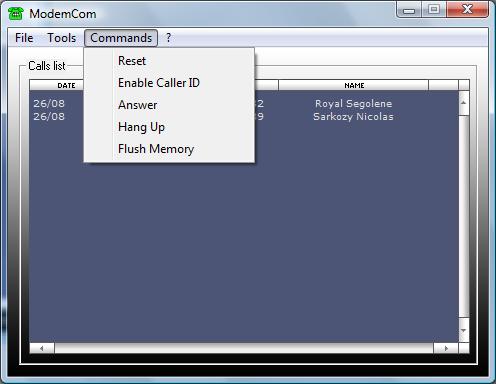This screenshot has height=384, width=496.
Task: Click the second 26/08 date cell
Action: pyautogui.click(x=49, y=116)
